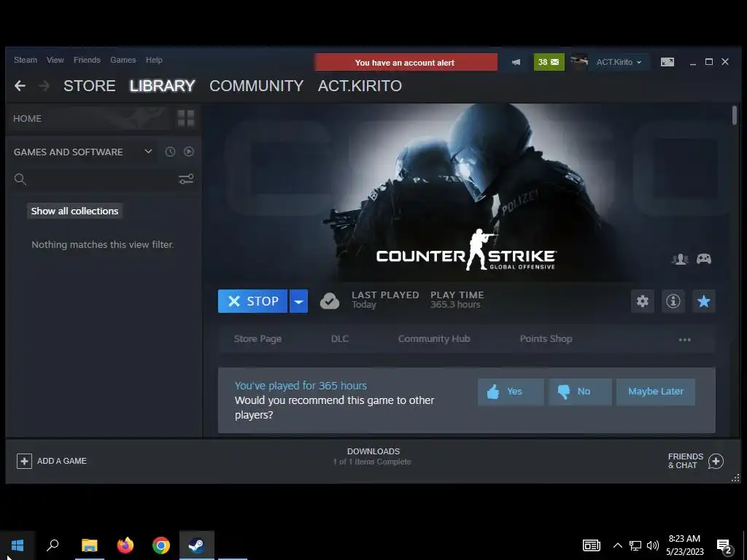Show hidden tray icons chevron
The height and width of the screenshot is (560, 747).
pyautogui.click(x=617, y=545)
